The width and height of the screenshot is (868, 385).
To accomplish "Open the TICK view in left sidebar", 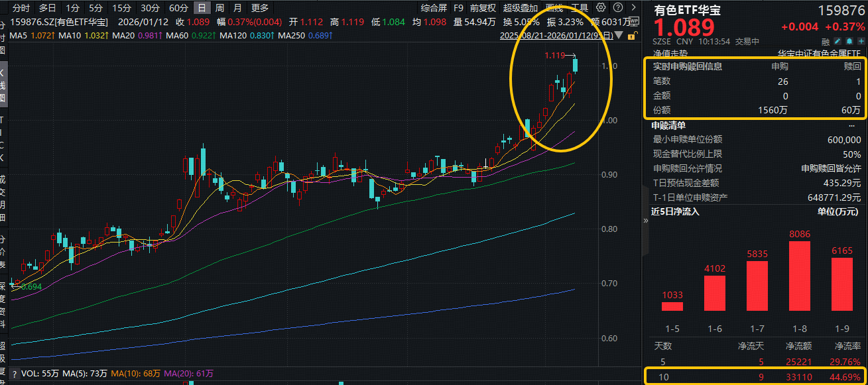I will coord(3,139).
